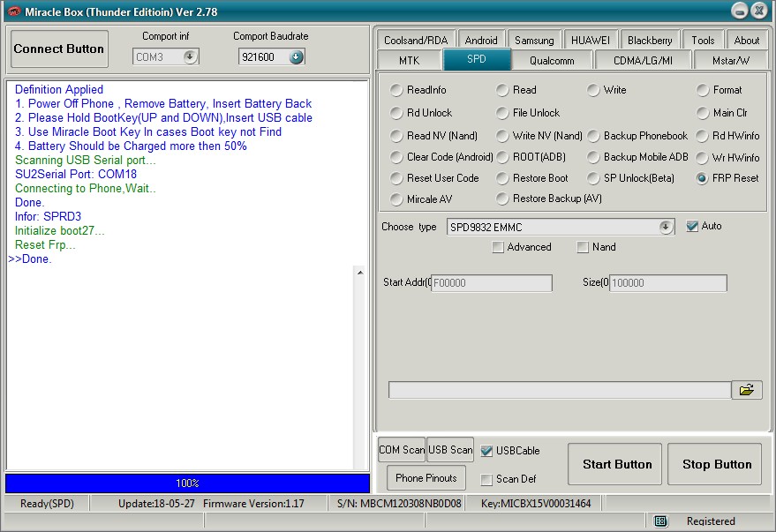Click the 'Registered' status text

(x=711, y=521)
